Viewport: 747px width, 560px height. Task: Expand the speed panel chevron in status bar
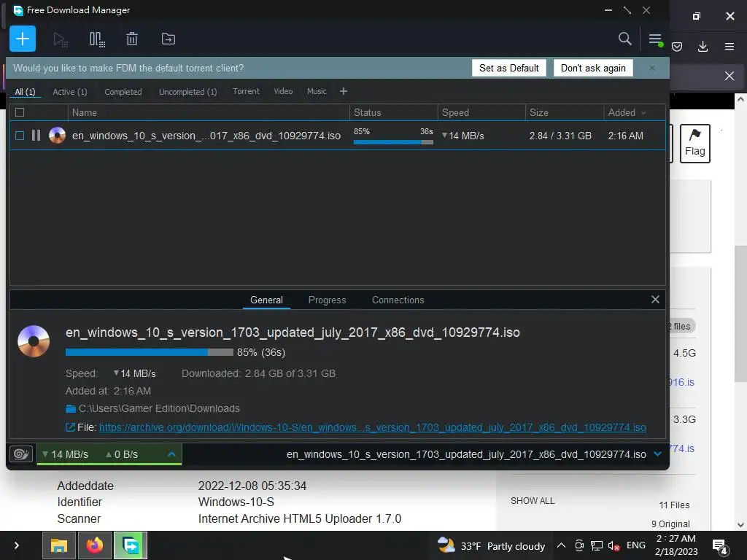171,454
